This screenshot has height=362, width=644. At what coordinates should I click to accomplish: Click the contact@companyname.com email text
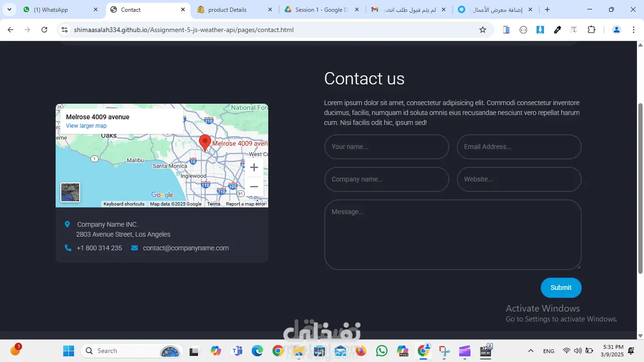pyautogui.click(x=186, y=248)
